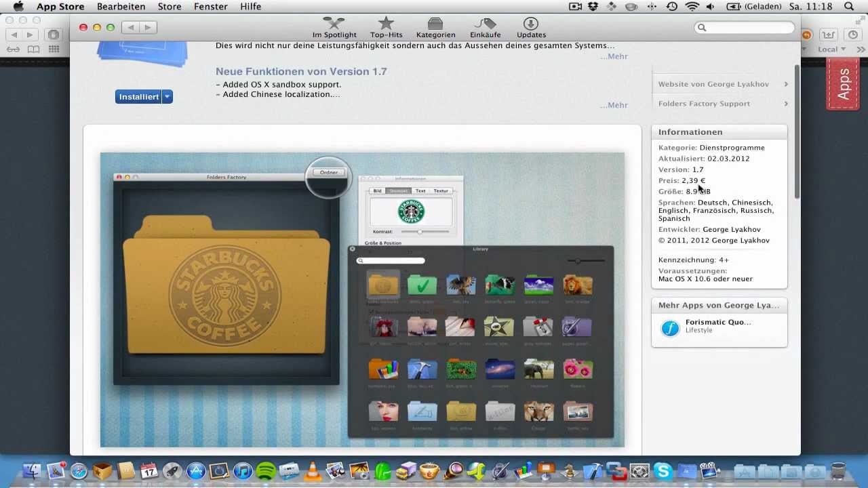Open the Bearbeiten menu
Viewport: 868px width, 488px height.
tap(121, 6)
